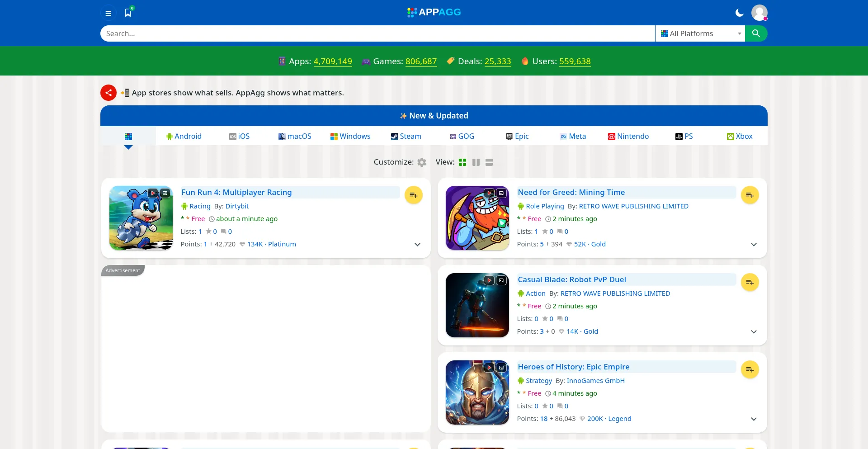Add Need for Greed to a list
Image resolution: width=868 pixels, height=449 pixels.
coord(750,195)
